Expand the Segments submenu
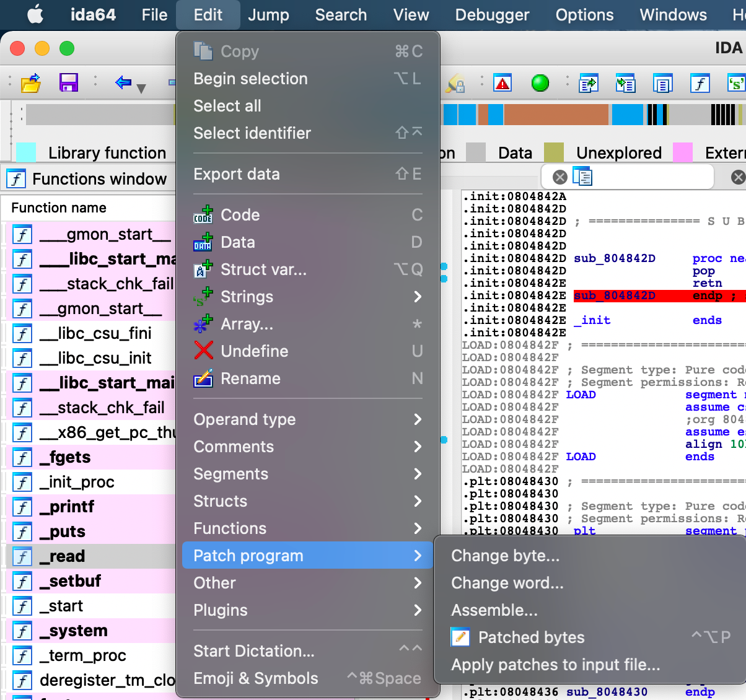746x700 pixels. 308,474
